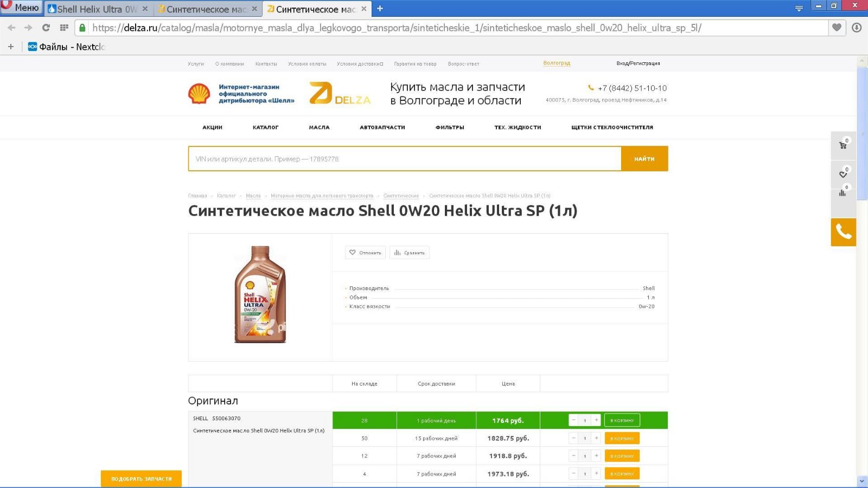Open tab list menu icon in title bar
Image resolution: width=868 pixels, height=488 pixels.
click(x=799, y=9)
